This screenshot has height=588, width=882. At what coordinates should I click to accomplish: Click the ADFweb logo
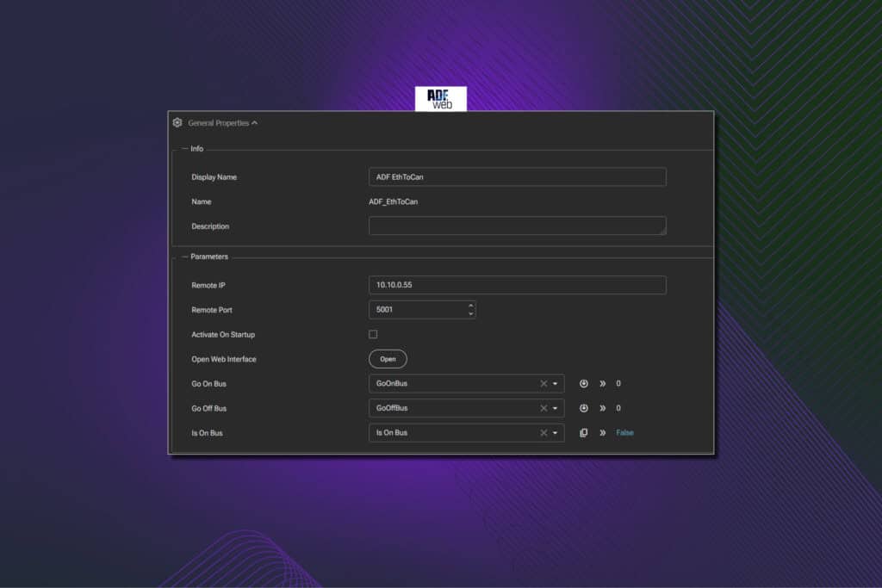(440, 99)
